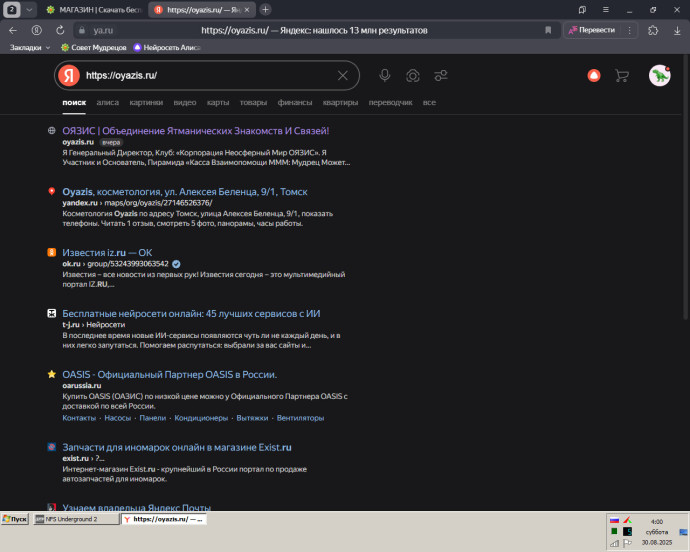Select the картинки search tab
690x552 pixels.
(146, 103)
